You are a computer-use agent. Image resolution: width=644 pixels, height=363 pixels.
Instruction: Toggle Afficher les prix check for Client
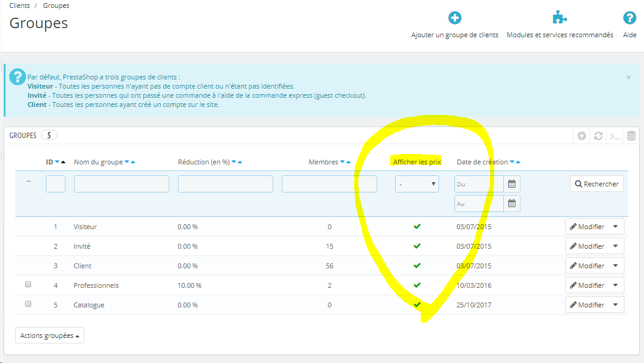417,266
